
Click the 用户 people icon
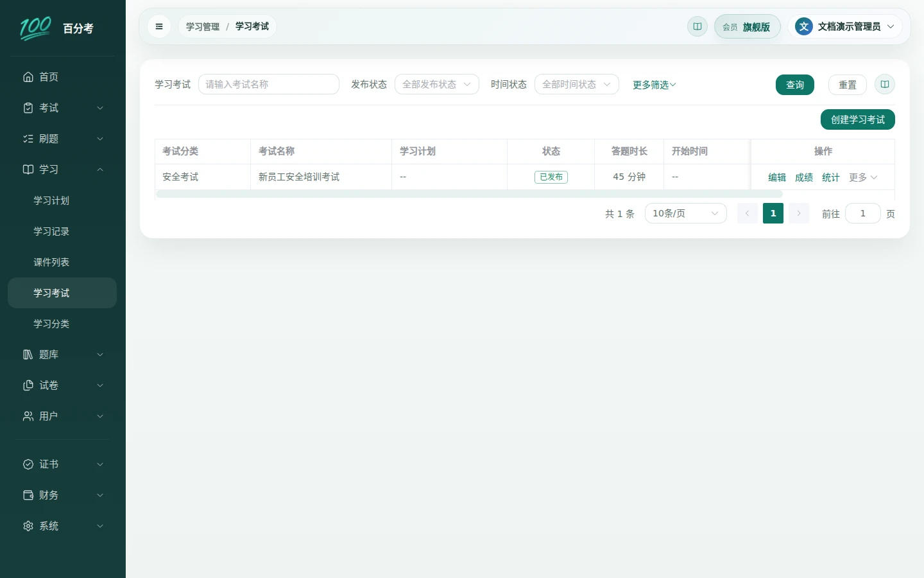coord(28,416)
